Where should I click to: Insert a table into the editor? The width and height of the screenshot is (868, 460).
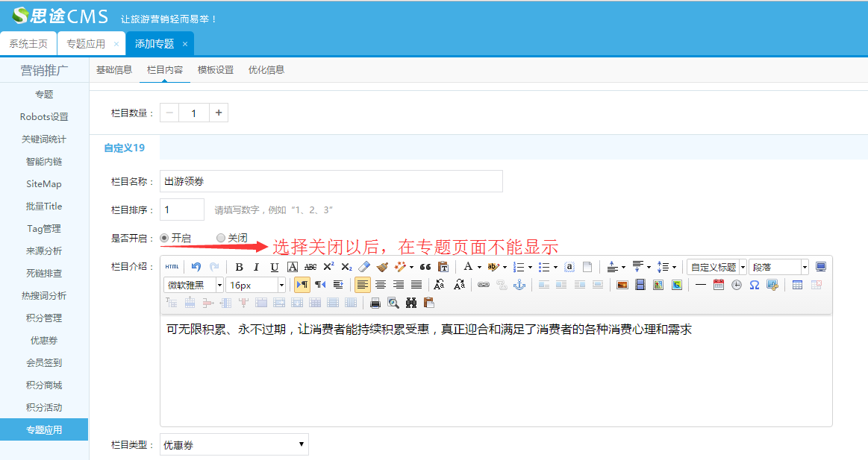pos(797,285)
